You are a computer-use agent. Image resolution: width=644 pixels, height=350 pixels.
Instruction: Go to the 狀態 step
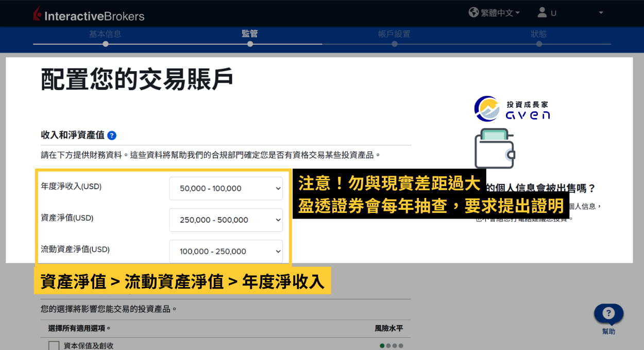538,34
